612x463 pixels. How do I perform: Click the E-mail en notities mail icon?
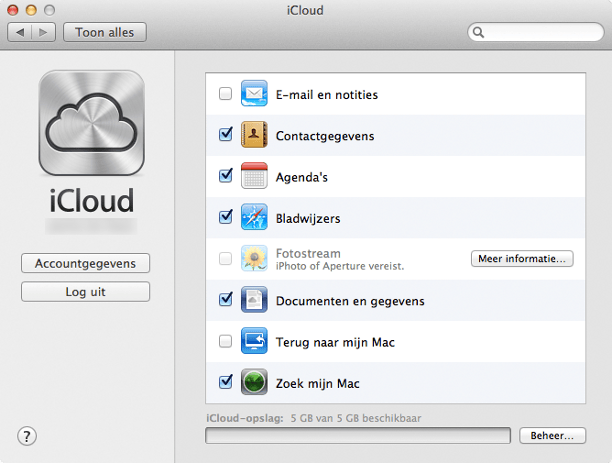(254, 93)
